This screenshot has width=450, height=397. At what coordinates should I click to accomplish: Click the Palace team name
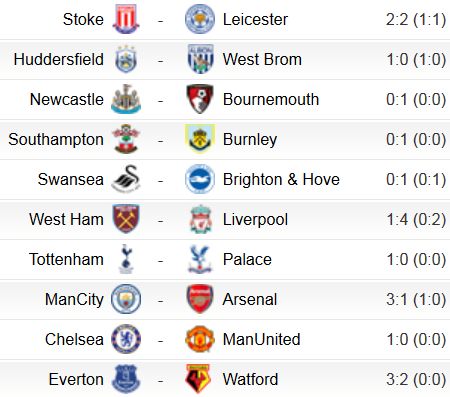[x=247, y=259]
